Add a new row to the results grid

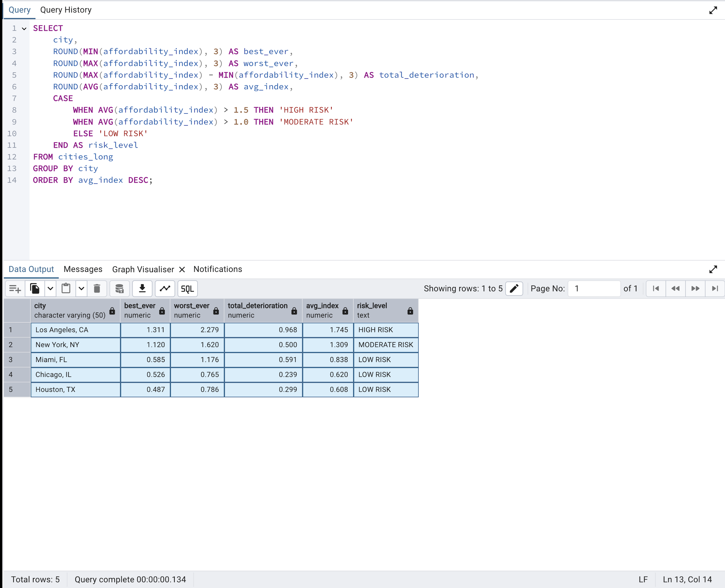pyautogui.click(x=15, y=289)
